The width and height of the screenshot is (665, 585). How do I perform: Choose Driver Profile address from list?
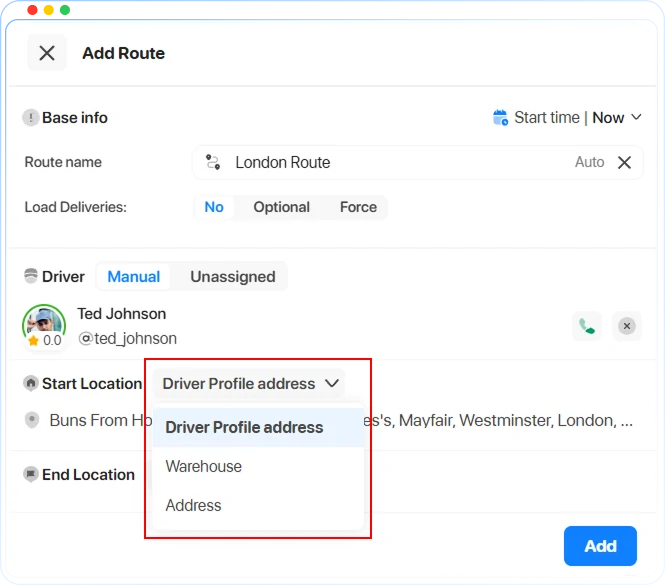[x=258, y=427]
